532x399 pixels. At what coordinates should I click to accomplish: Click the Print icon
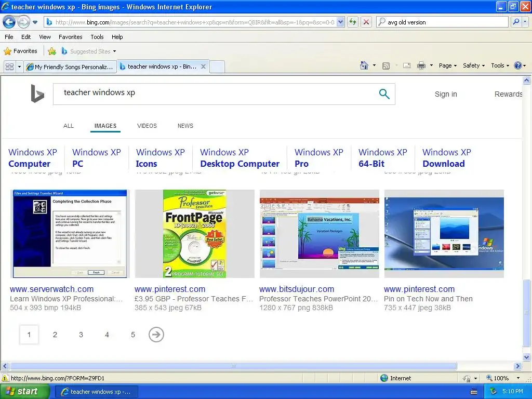pyautogui.click(x=421, y=65)
